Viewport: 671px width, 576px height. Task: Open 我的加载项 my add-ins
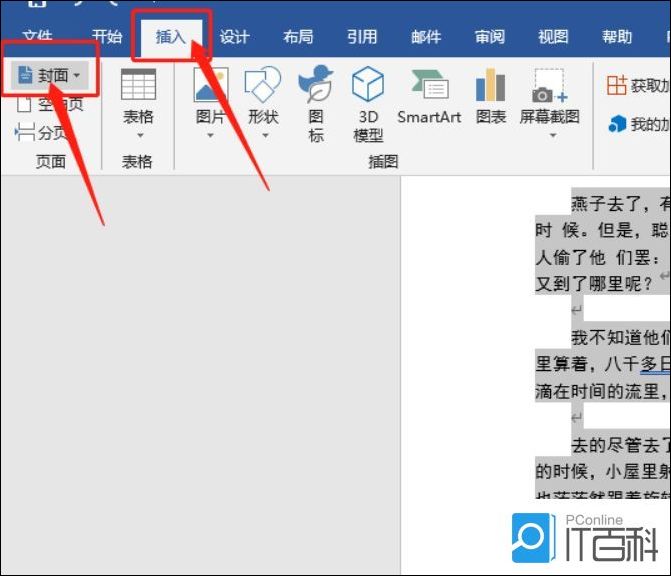point(639,124)
